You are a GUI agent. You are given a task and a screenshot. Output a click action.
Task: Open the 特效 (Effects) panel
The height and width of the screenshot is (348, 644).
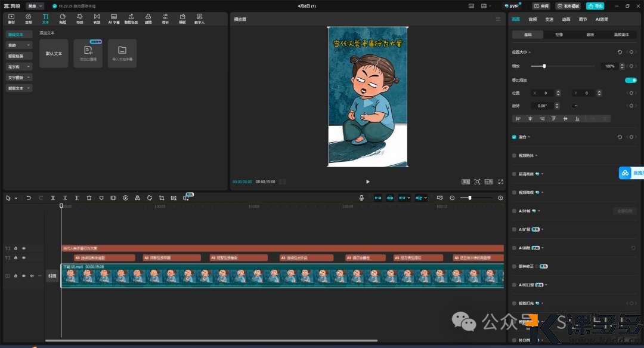[x=80, y=19]
